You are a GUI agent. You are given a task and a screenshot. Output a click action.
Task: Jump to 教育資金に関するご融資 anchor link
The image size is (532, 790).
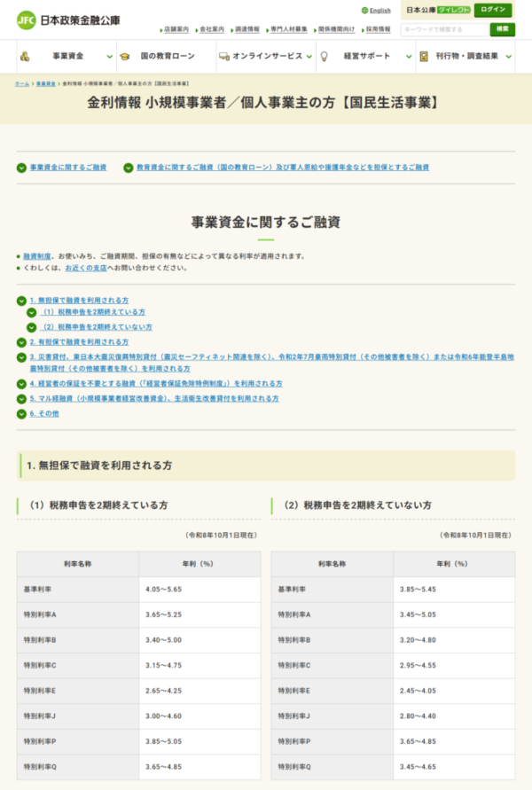pos(283,168)
